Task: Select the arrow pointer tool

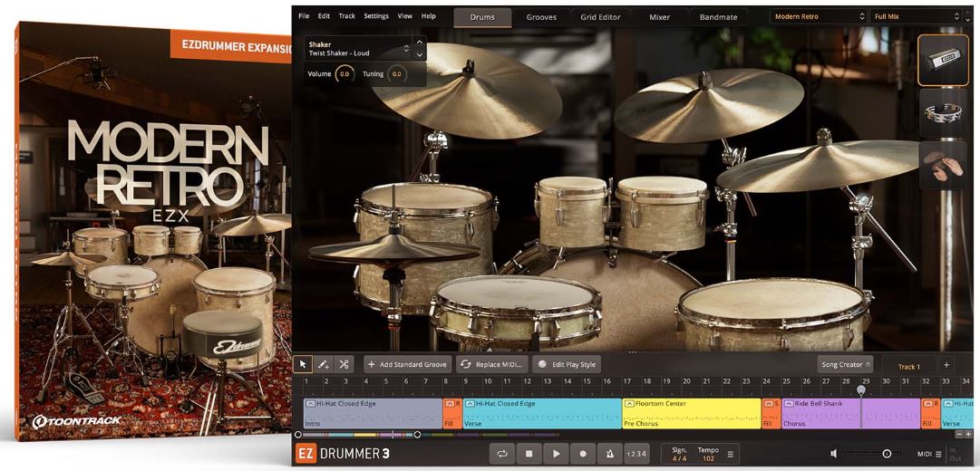Action: (x=303, y=364)
